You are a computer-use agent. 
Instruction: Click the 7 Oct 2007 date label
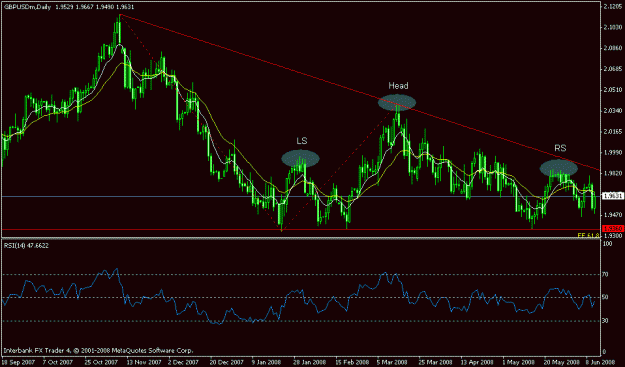coord(59,363)
